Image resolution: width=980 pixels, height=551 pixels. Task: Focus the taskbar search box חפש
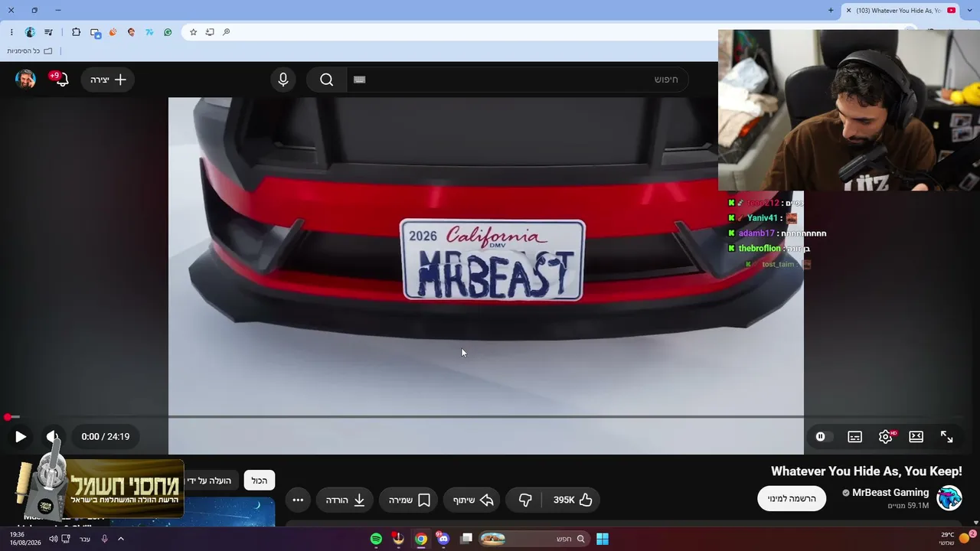coord(533,539)
